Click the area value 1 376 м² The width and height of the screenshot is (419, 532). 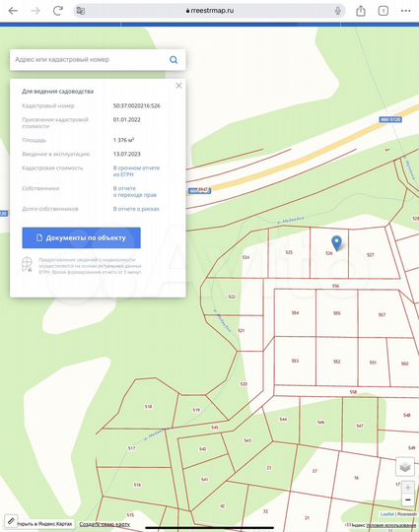pos(123,140)
